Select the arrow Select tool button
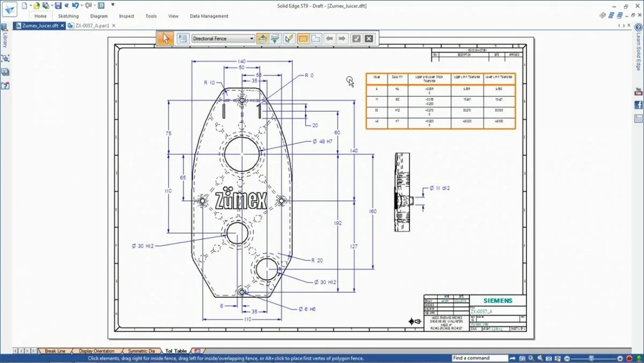 (166, 38)
